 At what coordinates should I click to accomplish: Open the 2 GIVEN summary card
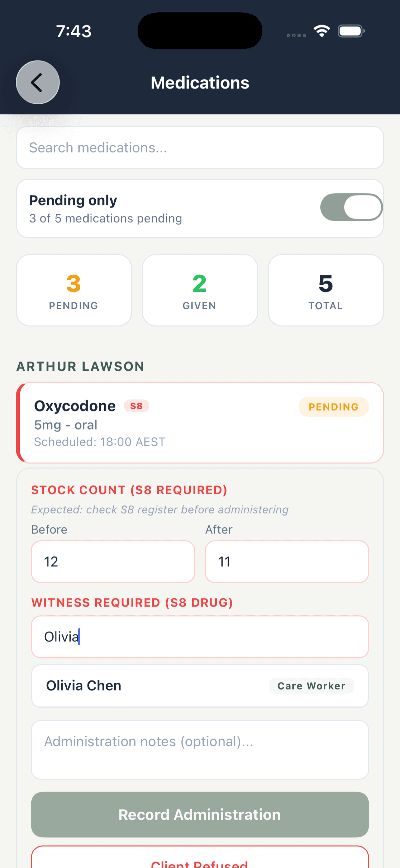tap(199, 290)
